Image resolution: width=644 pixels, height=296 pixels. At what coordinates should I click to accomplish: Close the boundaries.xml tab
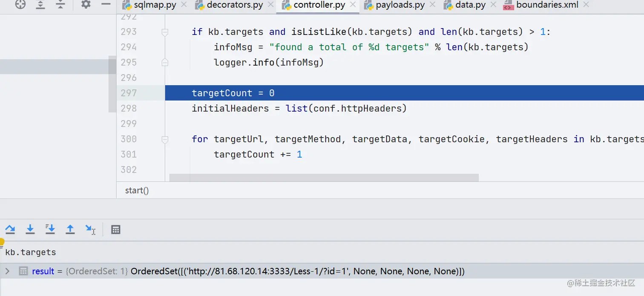click(x=586, y=5)
